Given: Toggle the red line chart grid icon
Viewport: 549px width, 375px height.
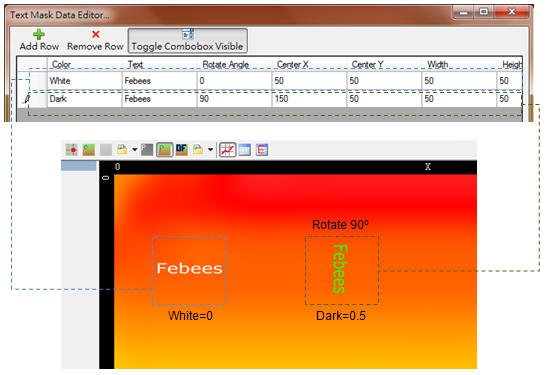Looking at the screenshot, I should [x=227, y=150].
